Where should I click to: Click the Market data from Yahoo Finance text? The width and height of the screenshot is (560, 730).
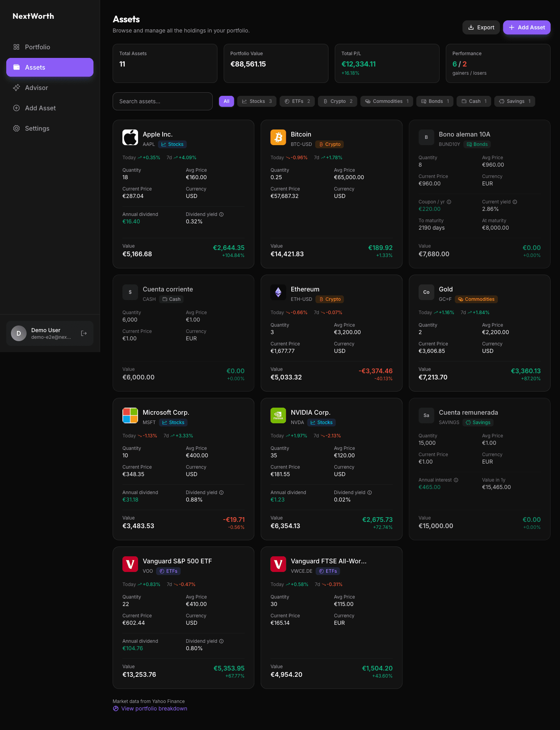(x=149, y=701)
